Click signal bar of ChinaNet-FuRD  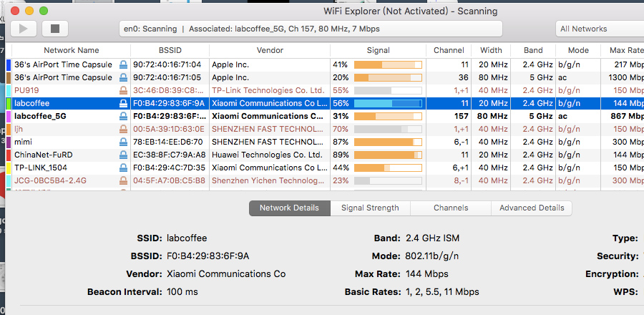(387, 155)
